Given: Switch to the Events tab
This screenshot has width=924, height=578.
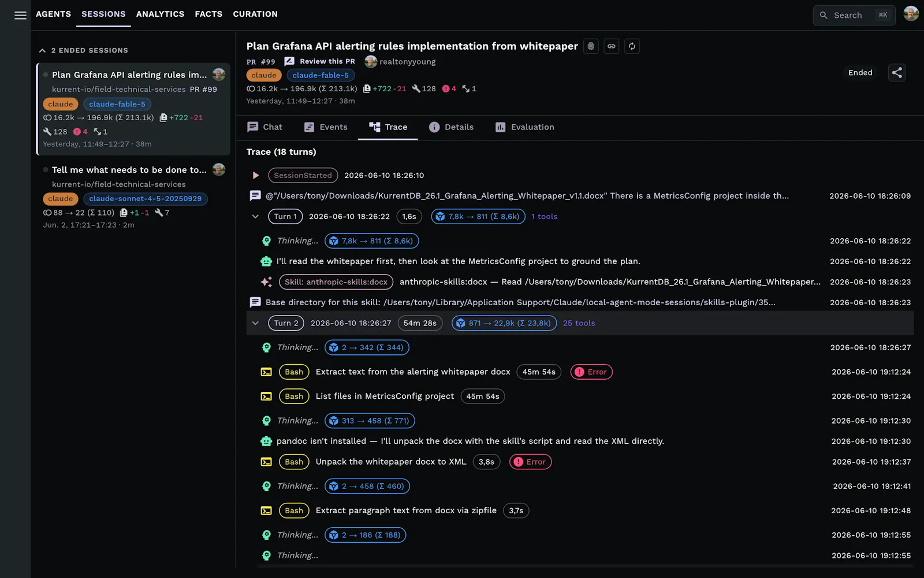Looking at the screenshot, I should 326,127.
